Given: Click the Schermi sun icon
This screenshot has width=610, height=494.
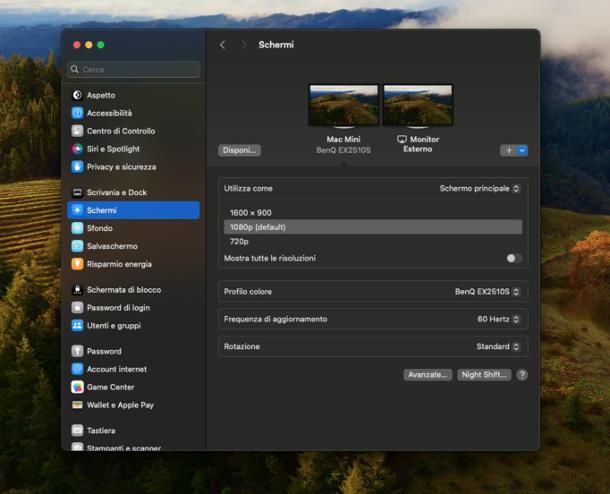Looking at the screenshot, I should point(77,210).
